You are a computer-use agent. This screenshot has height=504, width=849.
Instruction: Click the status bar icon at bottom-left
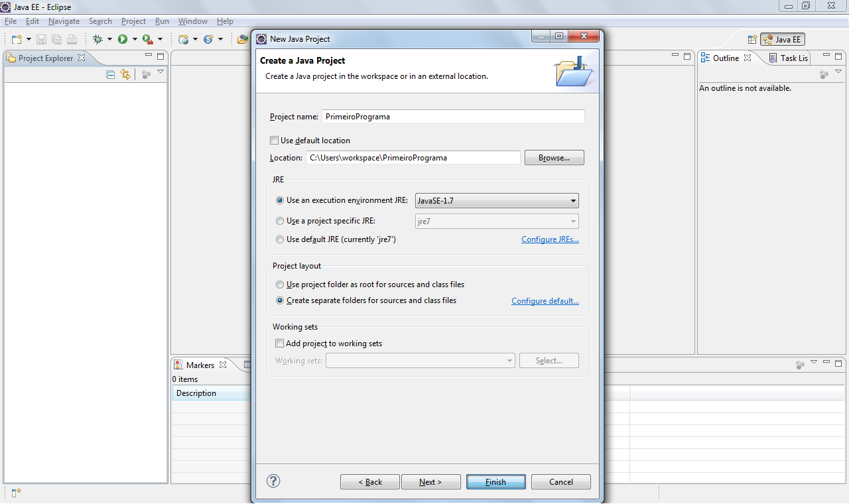tap(17, 492)
